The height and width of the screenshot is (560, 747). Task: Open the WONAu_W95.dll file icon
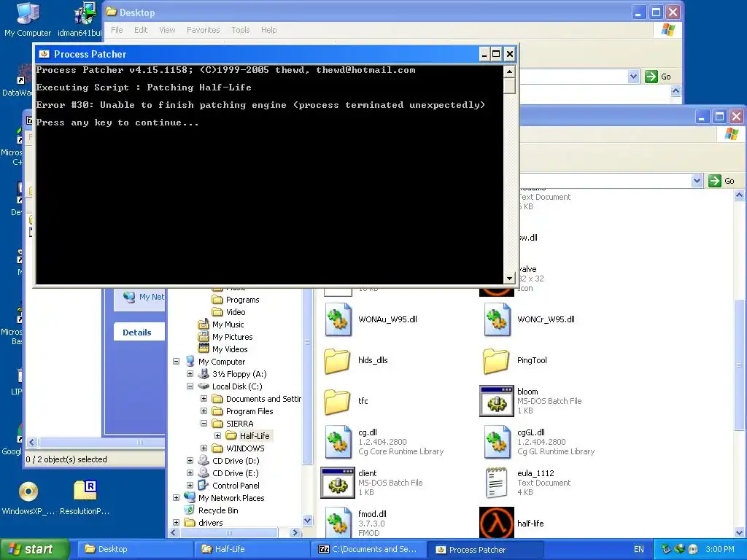click(338, 319)
